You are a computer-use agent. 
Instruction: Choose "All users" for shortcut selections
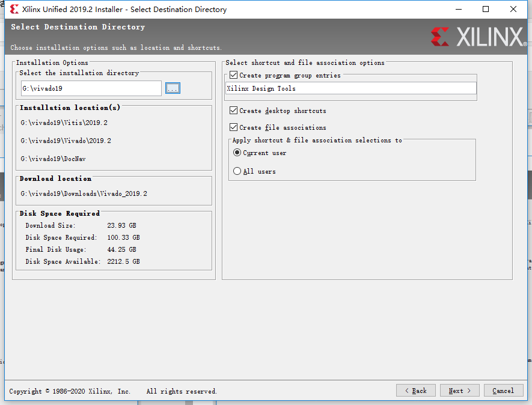click(x=237, y=171)
